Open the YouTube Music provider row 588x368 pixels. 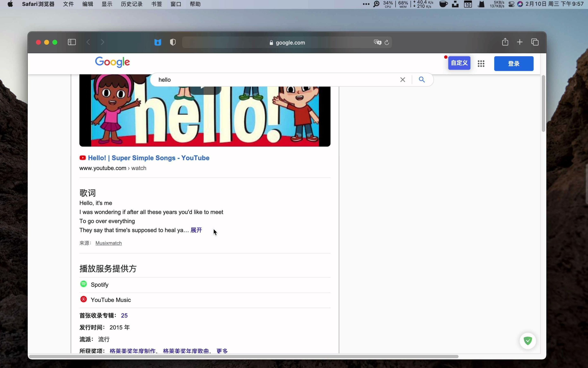click(205, 300)
